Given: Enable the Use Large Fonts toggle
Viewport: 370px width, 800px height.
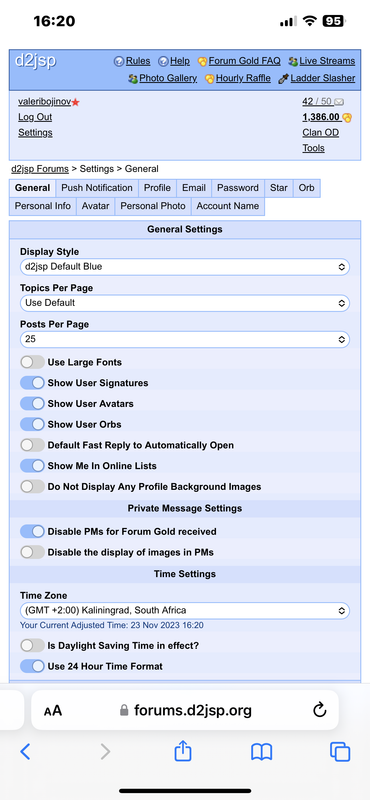Looking at the screenshot, I should (33, 362).
